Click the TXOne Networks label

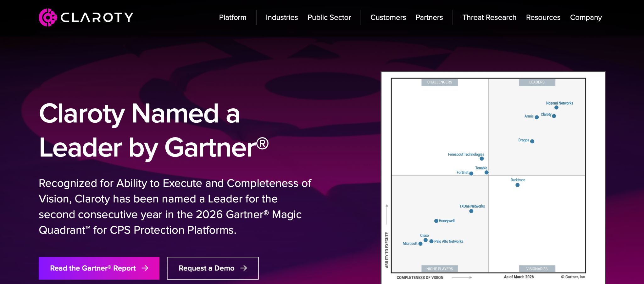472,206
